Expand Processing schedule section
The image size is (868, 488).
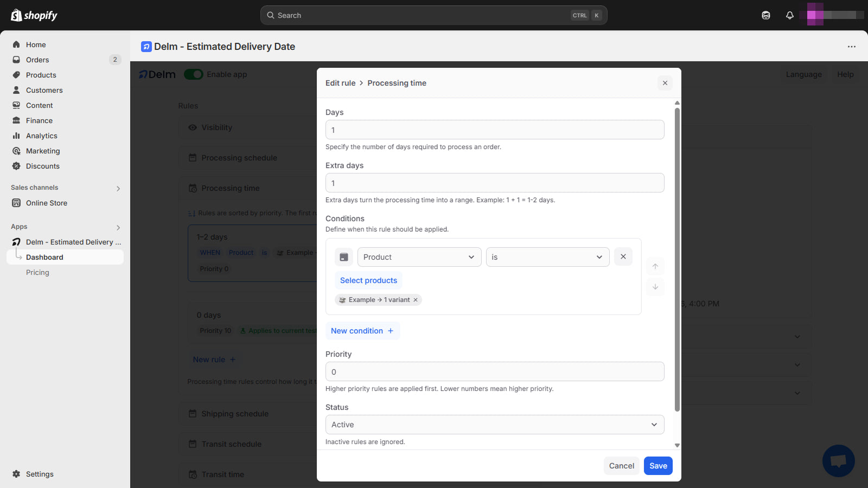point(248,158)
